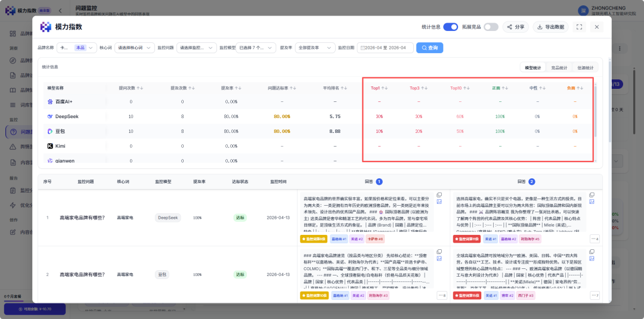Click DeepSeek's 5.75 average rank value

335,117
